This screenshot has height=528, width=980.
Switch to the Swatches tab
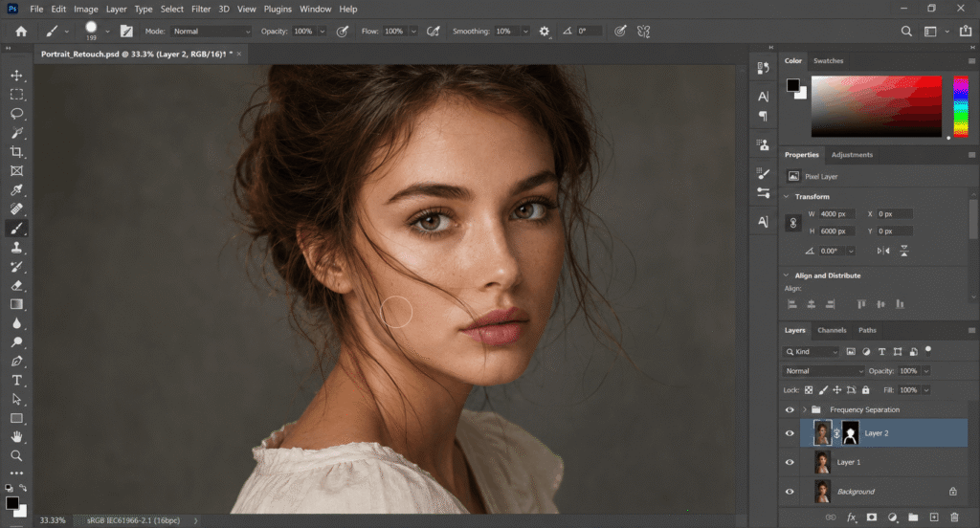[x=828, y=60]
